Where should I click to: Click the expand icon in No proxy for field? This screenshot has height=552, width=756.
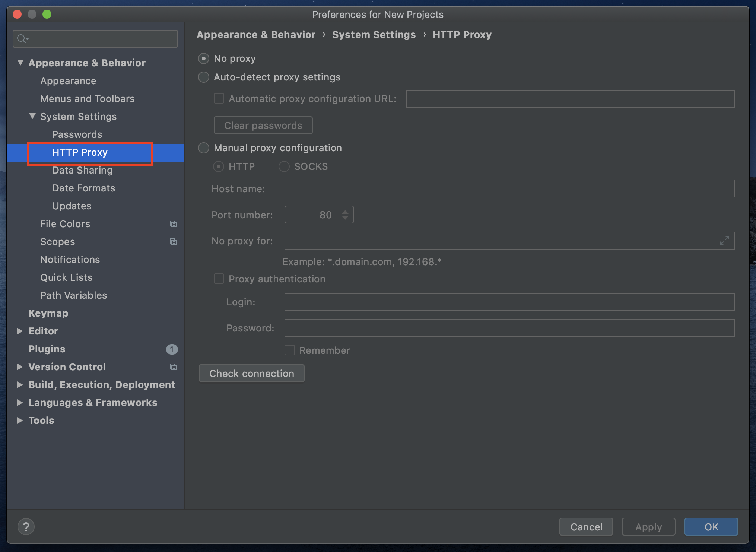(724, 241)
